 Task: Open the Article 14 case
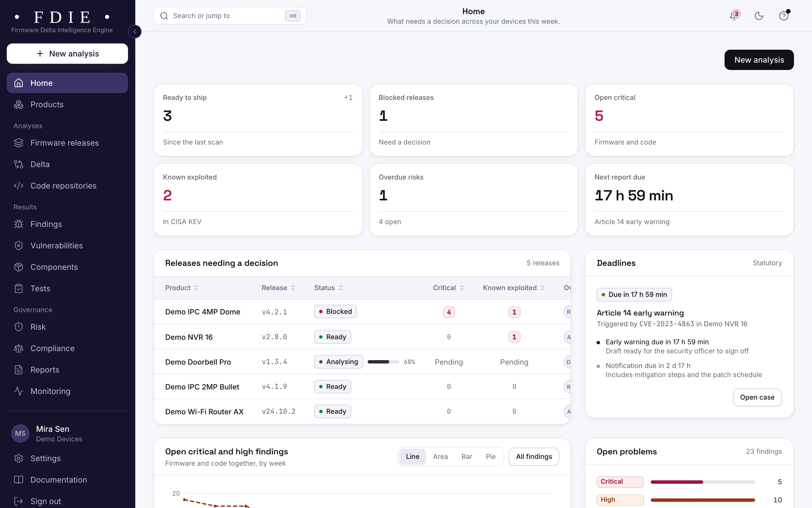pyautogui.click(x=757, y=397)
